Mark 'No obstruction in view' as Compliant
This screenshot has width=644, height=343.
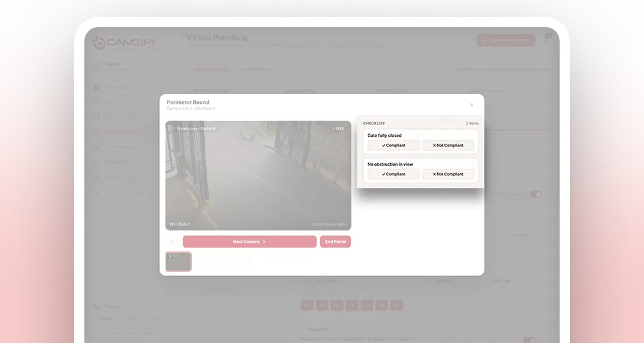393,174
